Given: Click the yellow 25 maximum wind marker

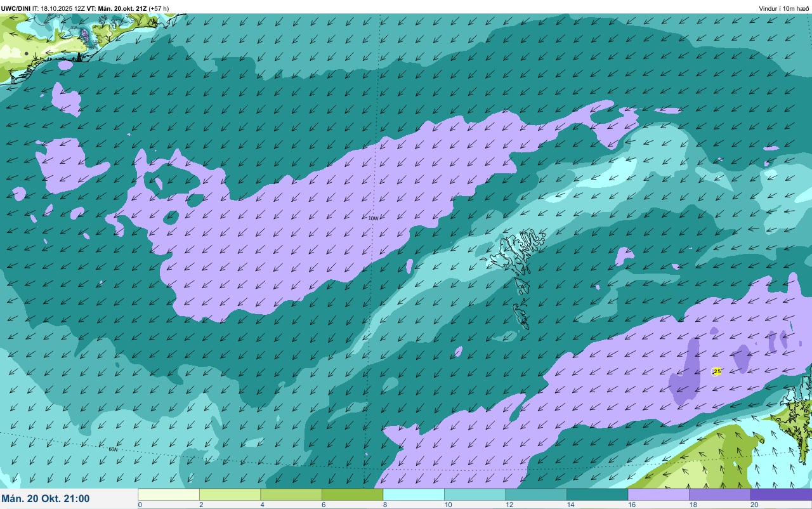Looking at the screenshot, I should tap(717, 371).
